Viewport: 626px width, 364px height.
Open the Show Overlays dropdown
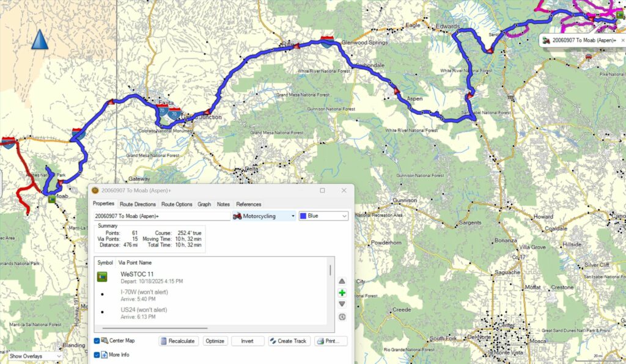[x=35, y=355]
